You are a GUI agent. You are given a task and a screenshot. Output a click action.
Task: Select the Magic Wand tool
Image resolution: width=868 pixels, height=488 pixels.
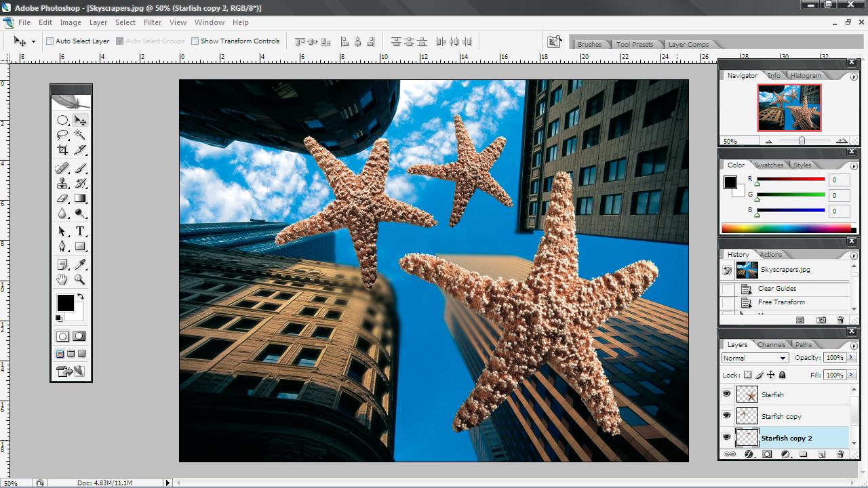point(80,136)
